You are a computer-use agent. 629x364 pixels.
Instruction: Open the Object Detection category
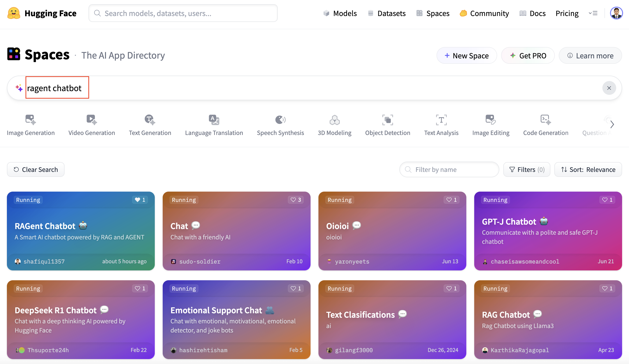[x=388, y=125]
